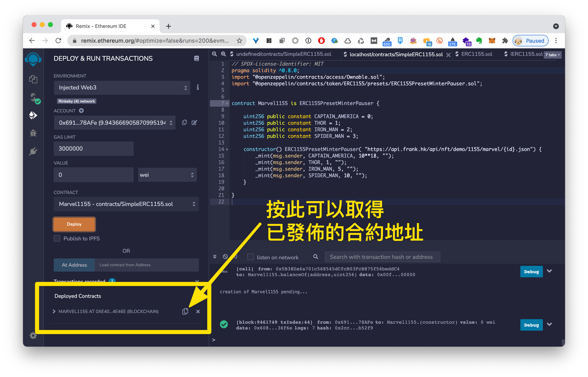This screenshot has height=377, width=588.
Task: Open the Plugin manager plug icon
Action: click(x=33, y=152)
